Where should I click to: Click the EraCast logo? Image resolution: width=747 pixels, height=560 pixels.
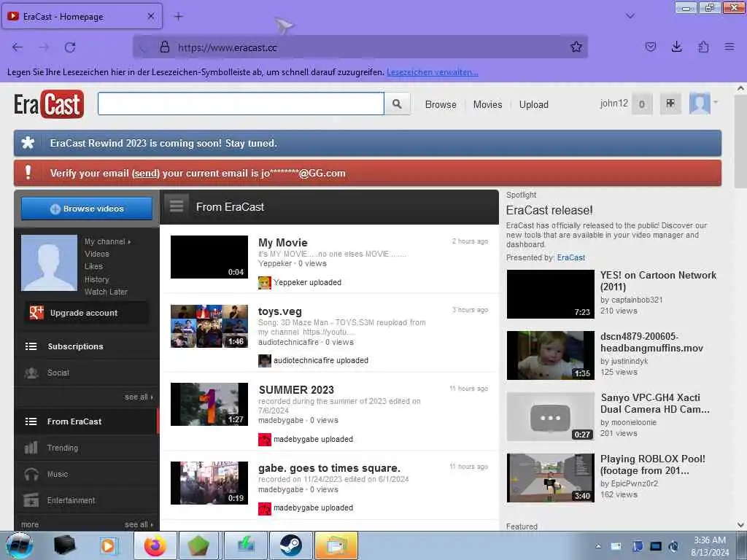(49, 104)
